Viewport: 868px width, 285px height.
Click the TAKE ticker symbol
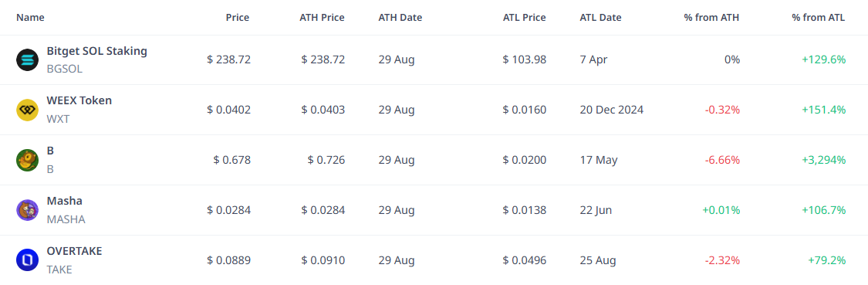pos(59,270)
